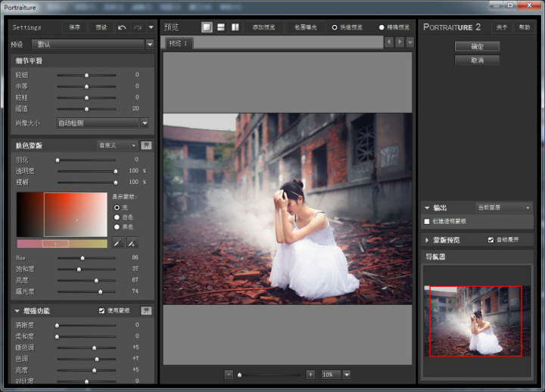
Task: Select the skin color eyedropper tool
Action: 118,243
